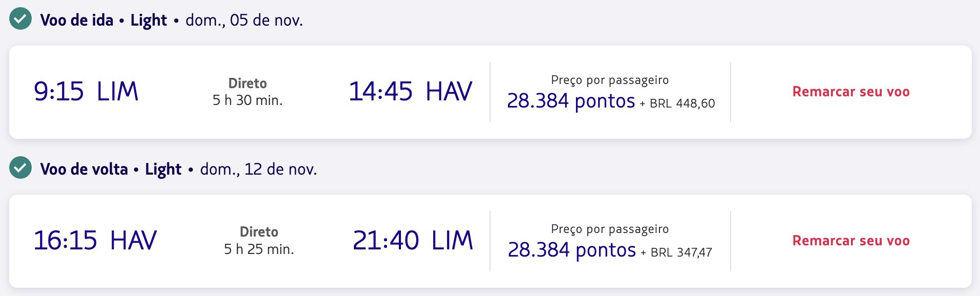This screenshot has width=980, height=296.
Task: Click the outbound Light fare label
Action: pos(148,20)
